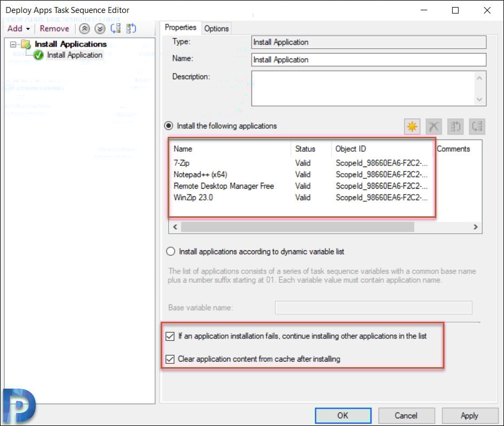Click the list's left scroll arrow
504x426 pixels.
tap(175, 227)
